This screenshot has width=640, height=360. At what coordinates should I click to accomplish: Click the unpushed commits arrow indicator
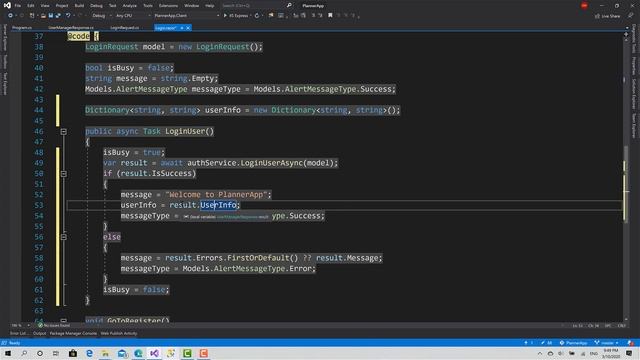pyautogui.click(x=529, y=343)
